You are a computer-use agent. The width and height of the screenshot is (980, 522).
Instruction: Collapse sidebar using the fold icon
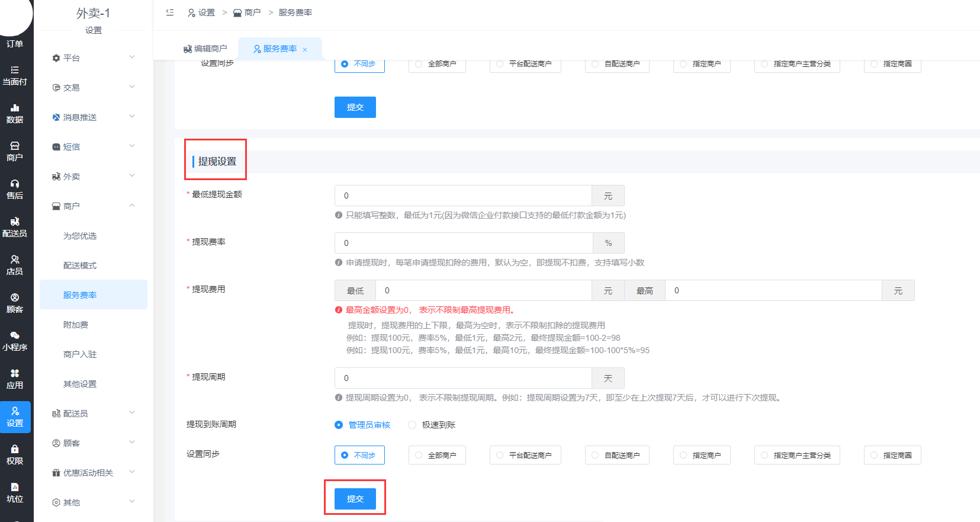click(170, 12)
